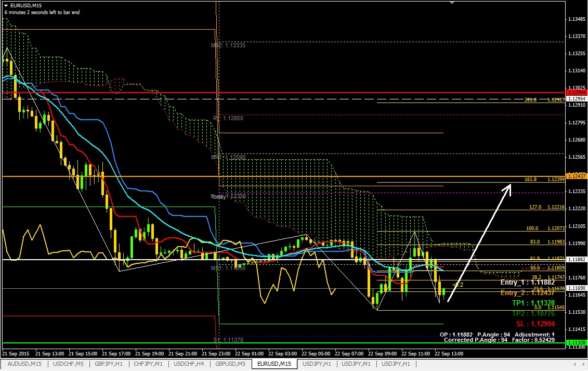Click the 'R1: 1.12850' pivot label
Image resolution: width=588 pixels, height=371 pixels.
228,118
